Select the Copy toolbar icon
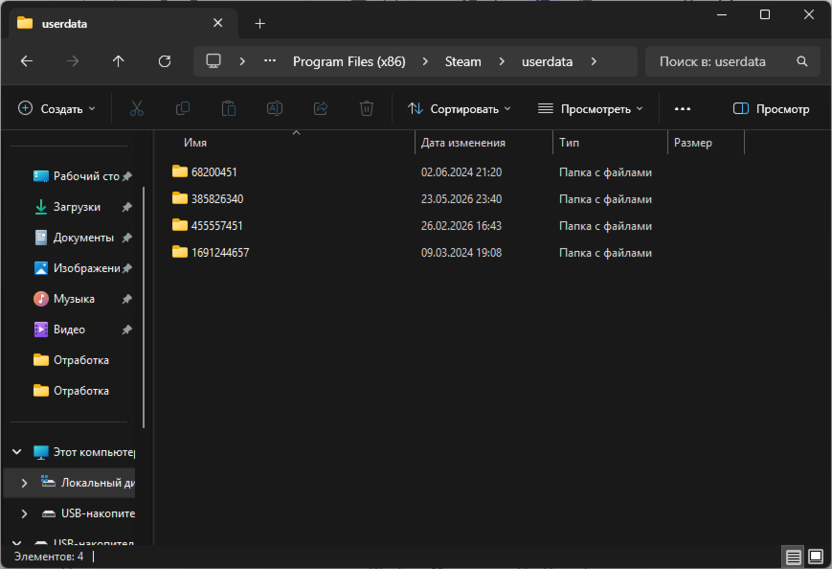 183,109
